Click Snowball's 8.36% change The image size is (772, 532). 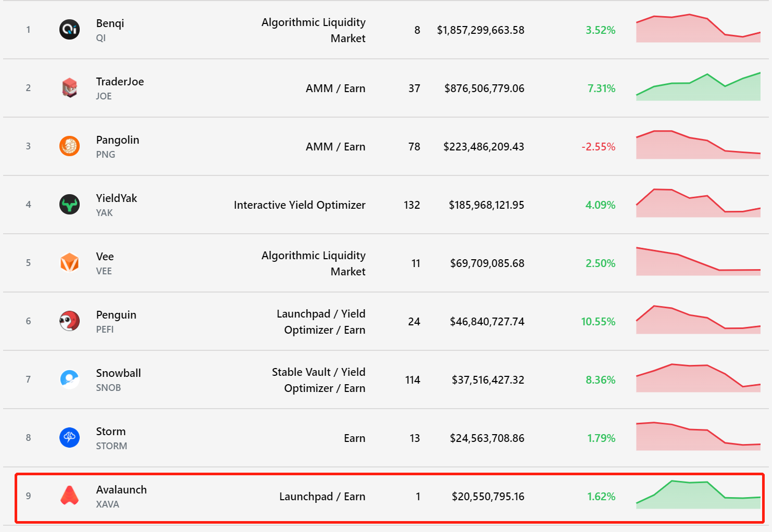coord(601,380)
